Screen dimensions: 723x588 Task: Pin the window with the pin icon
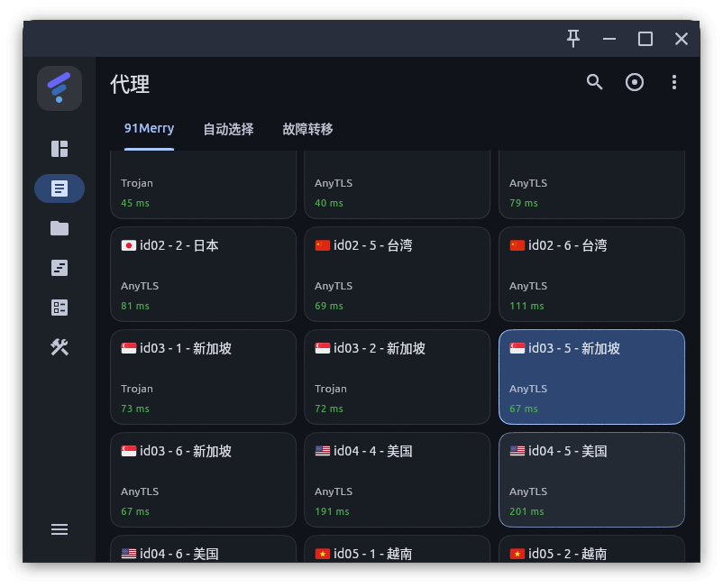click(573, 38)
